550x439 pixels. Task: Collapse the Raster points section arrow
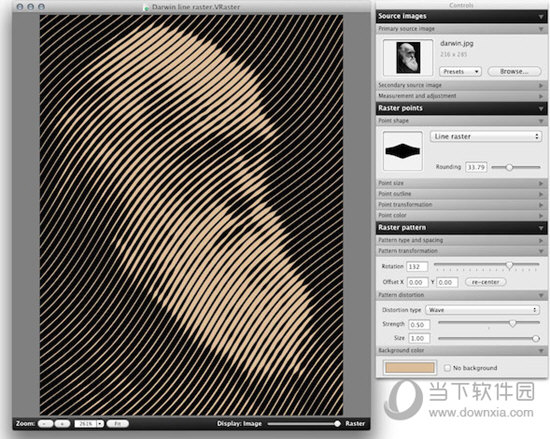point(541,109)
